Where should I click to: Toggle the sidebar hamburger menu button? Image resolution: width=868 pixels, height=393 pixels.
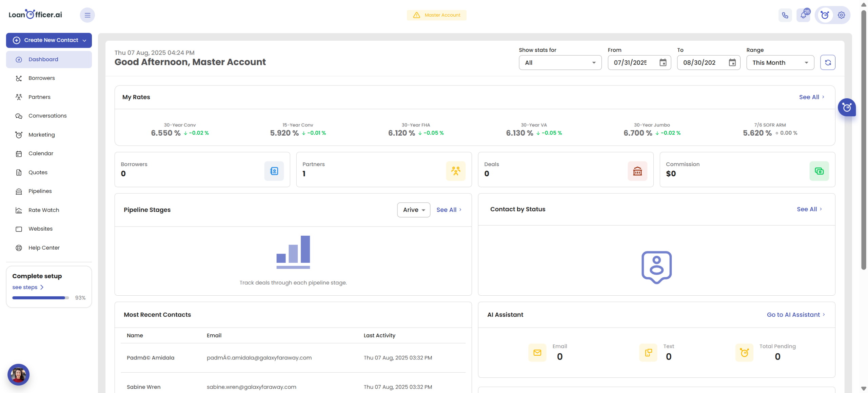[87, 15]
